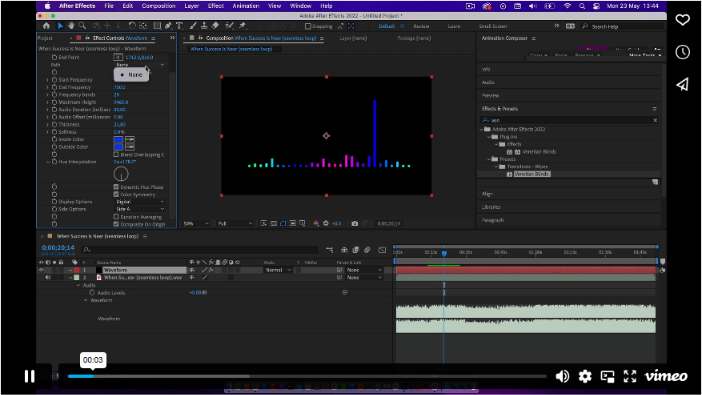The width and height of the screenshot is (702, 395).
Task: Clear the Effects & Presets search
Action: (655, 120)
